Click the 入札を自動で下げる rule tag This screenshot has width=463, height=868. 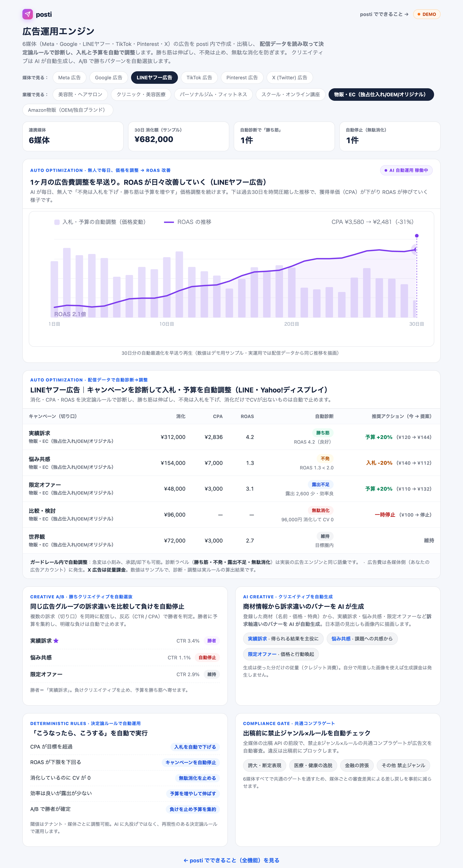pos(195,747)
